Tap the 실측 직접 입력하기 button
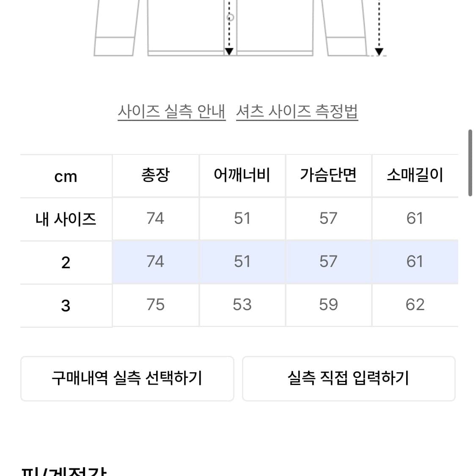The image size is (476, 476). coord(348,378)
